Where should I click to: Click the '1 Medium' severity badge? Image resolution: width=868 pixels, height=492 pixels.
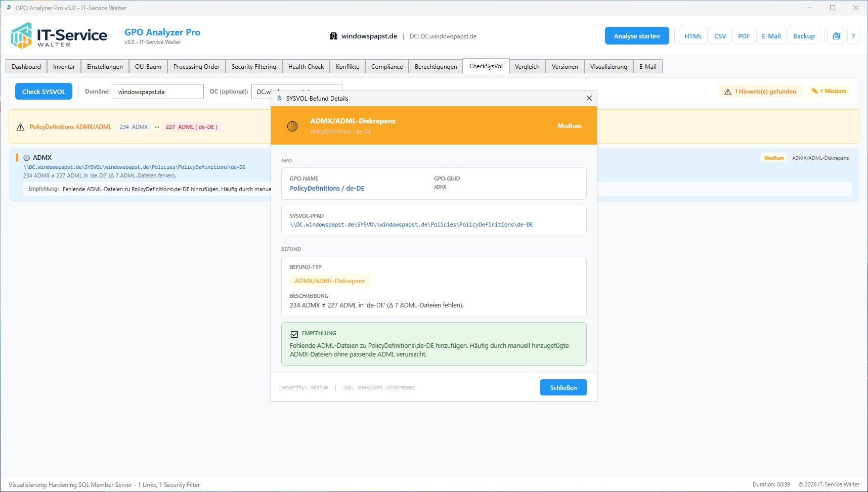click(829, 91)
